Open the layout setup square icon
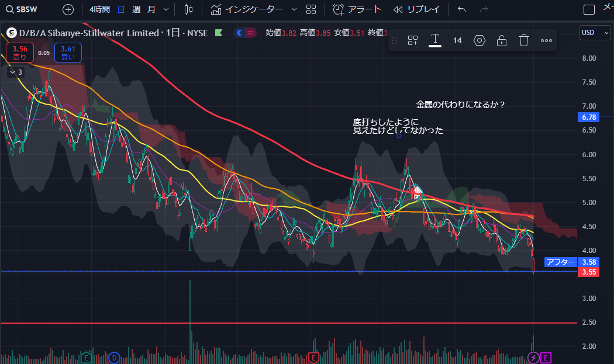This screenshot has width=614, height=364. [x=589, y=9]
